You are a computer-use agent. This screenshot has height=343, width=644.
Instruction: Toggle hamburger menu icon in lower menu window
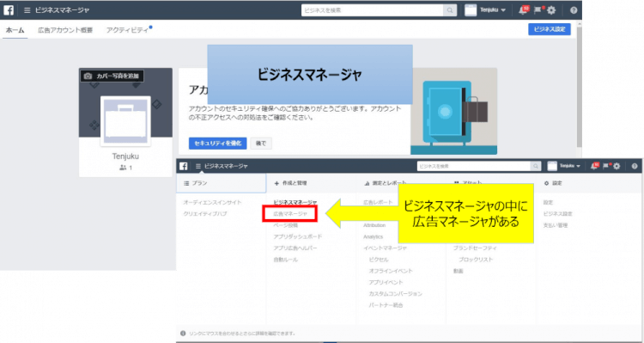tap(198, 166)
